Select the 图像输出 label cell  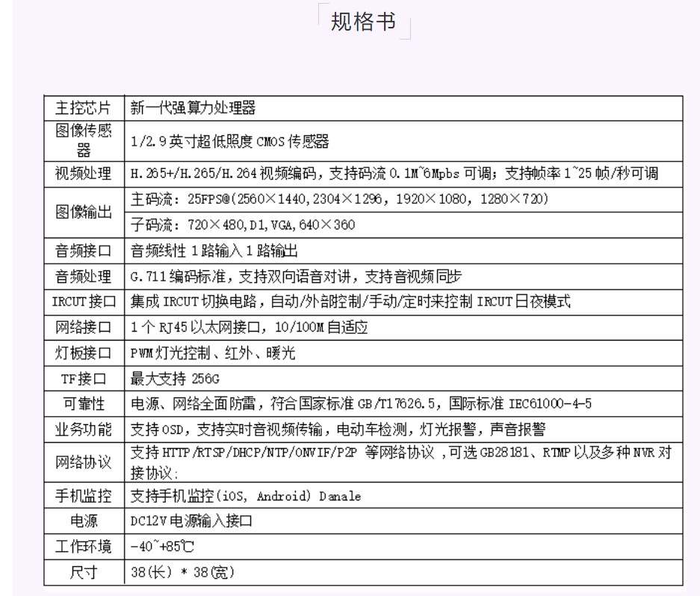point(84,213)
